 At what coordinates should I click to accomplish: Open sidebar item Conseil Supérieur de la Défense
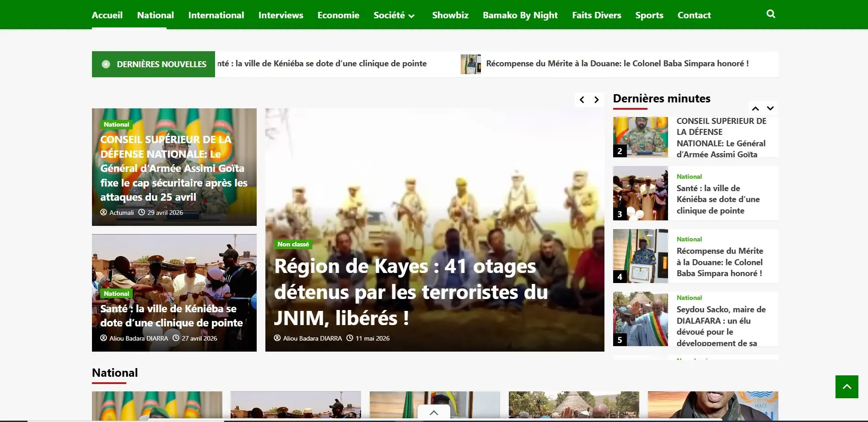point(722,138)
